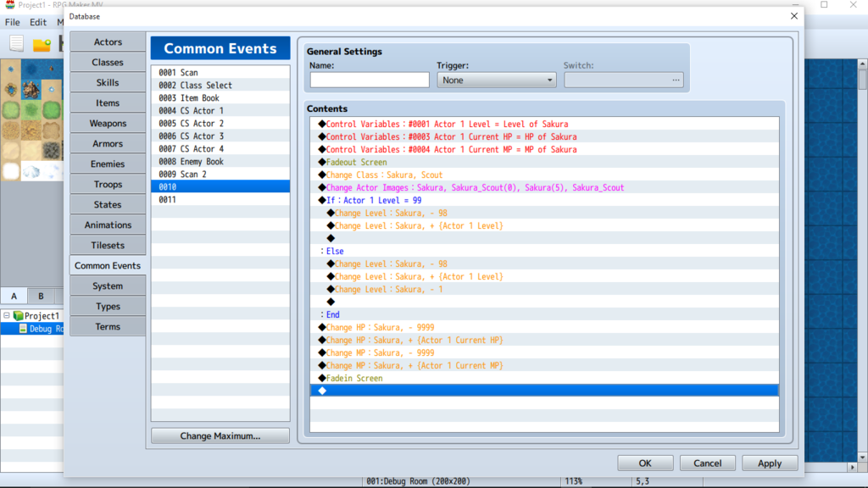Image resolution: width=868 pixels, height=488 pixels.
Task: Collapse the Project1 tree node
Action: click(x=7, y=316)
